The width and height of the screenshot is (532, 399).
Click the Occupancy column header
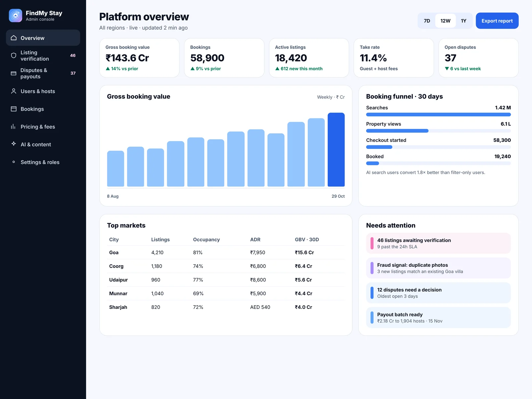206,239
